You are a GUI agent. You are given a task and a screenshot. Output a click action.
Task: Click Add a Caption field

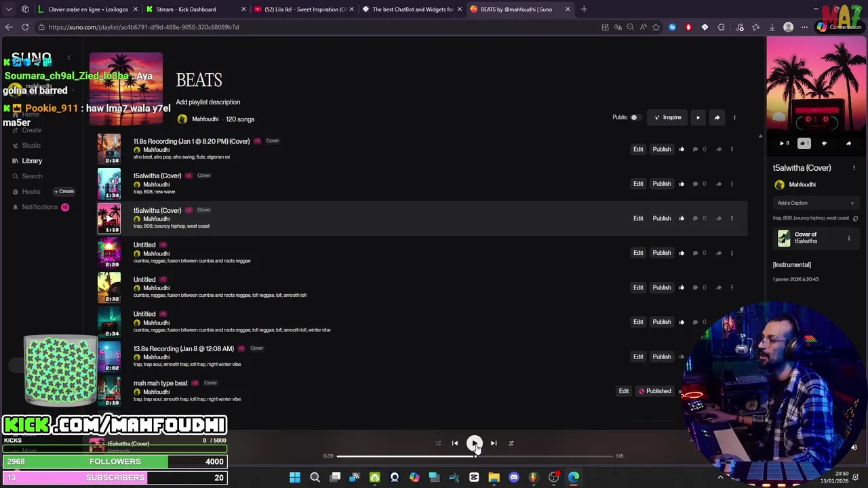point(816,203)
